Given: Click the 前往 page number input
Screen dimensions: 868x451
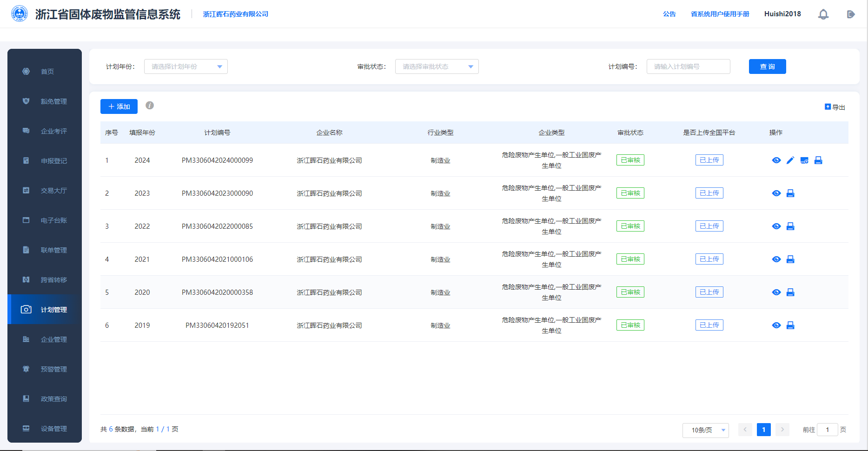Looking at the screenshot, I should pos(828,430).
